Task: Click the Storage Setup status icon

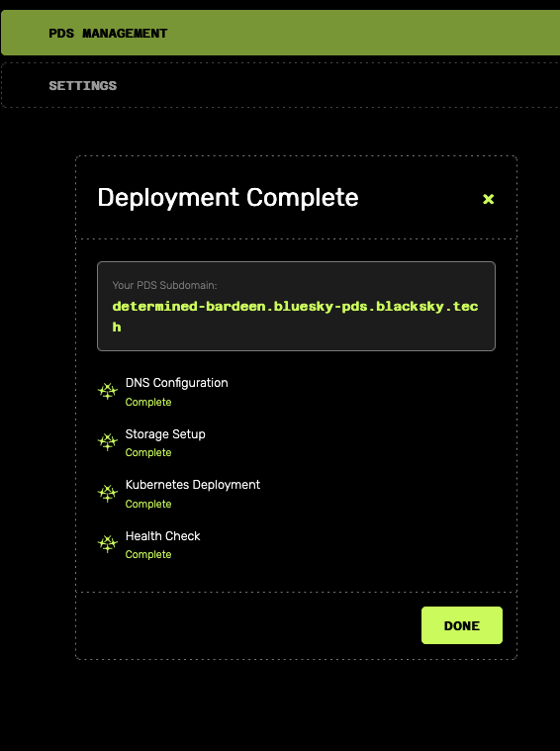Action: coord(108,442)
